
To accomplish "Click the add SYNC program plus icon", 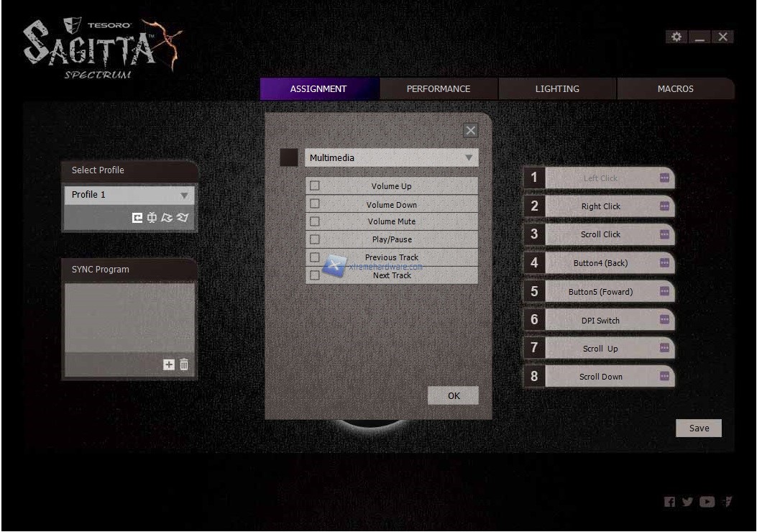I will [169, 364].
